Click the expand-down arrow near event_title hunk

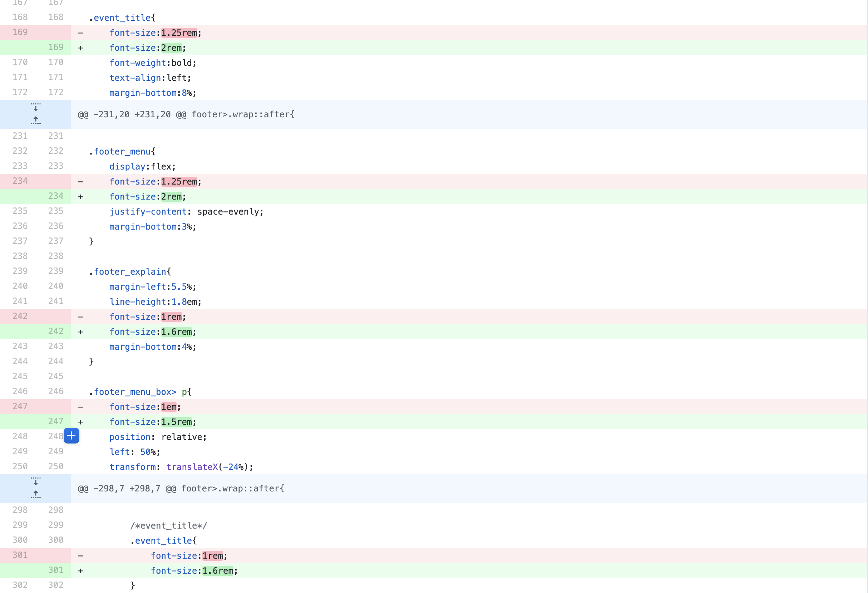[x=35, y=109]
